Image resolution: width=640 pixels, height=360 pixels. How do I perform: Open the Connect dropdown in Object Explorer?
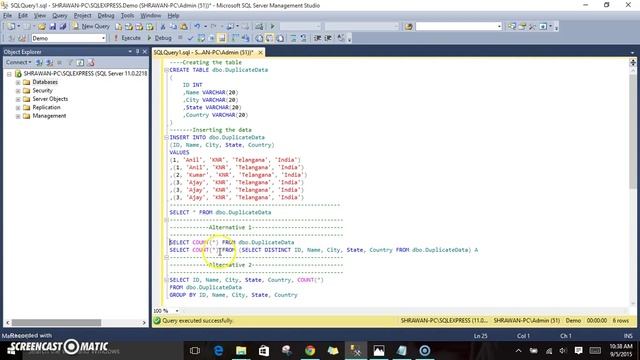click(18, 62)
